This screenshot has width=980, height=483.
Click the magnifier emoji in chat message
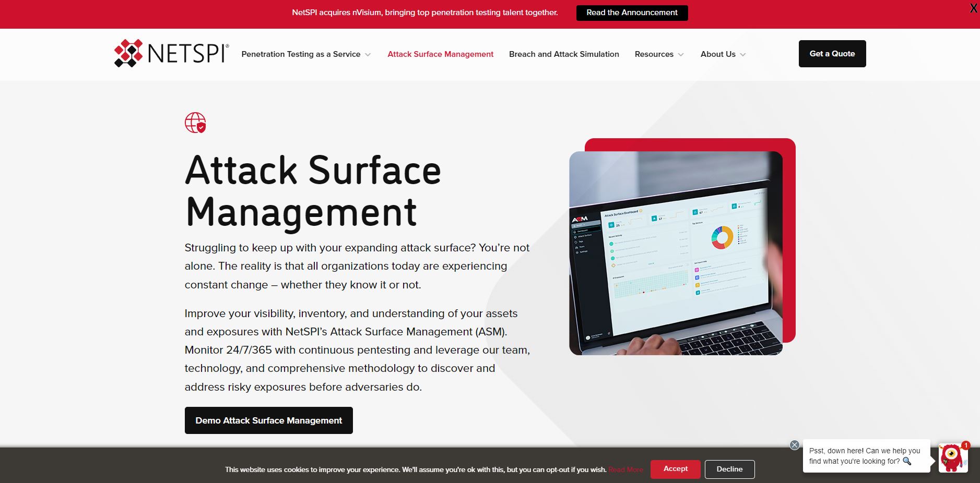pyautogui.click(x=907, y=461)
